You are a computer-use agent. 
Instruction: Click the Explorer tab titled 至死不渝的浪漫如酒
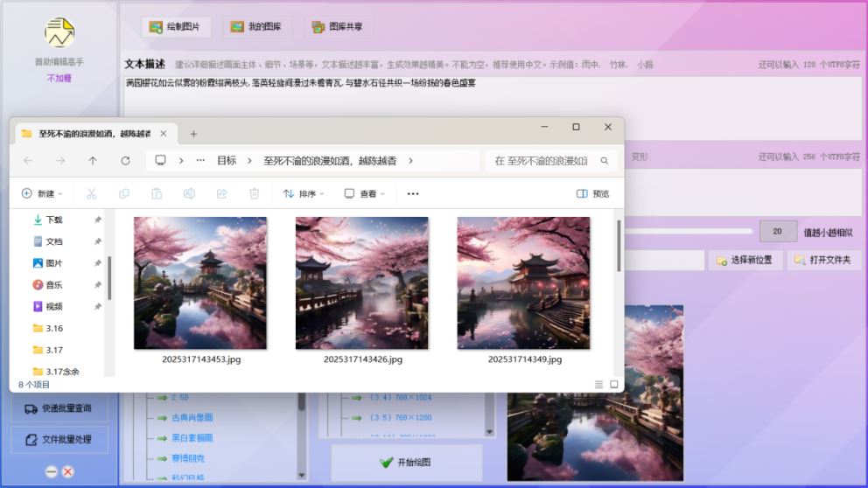pyautogui.click(x=94, y=134)
